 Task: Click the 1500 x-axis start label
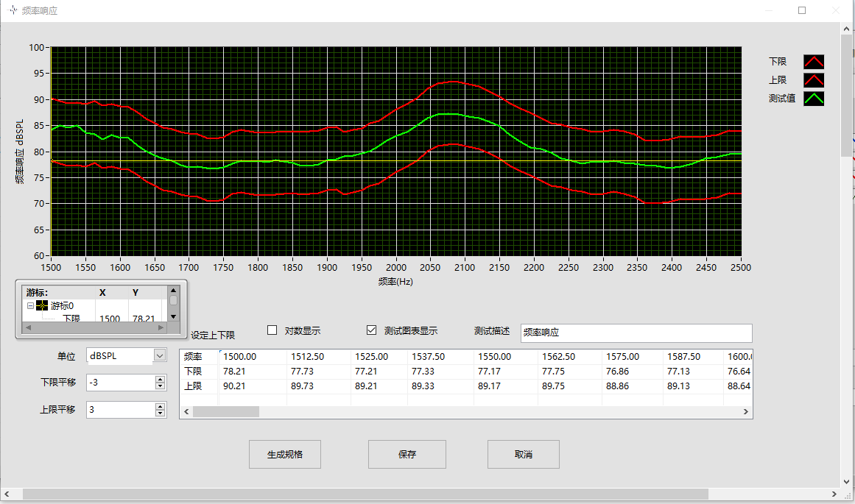click(x=51, y=268)
